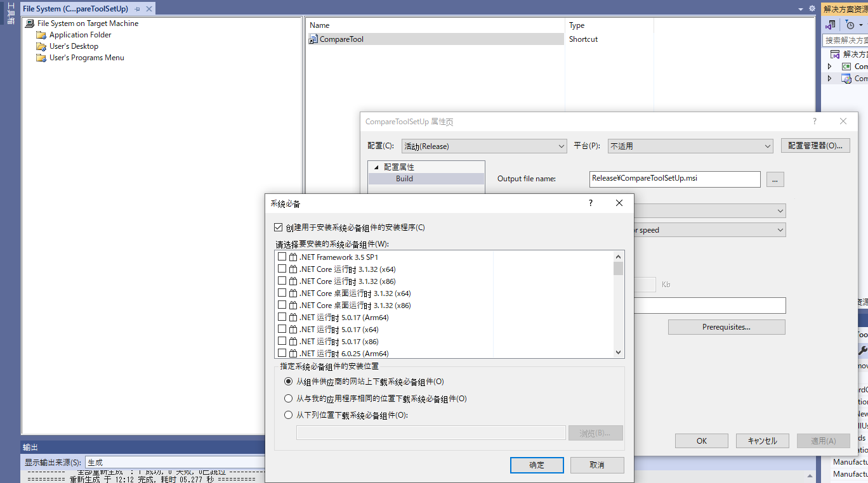
Task: Check .NET 运行时 5.0.17 (Arm64)
Action: [282, 318]
